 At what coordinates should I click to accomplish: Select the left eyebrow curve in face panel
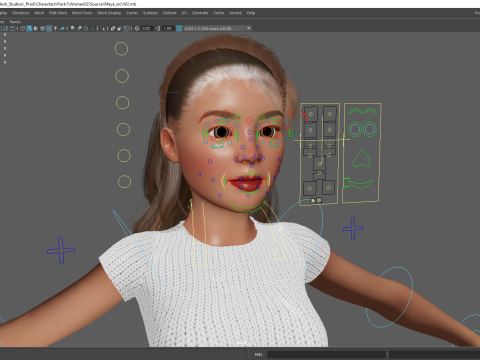tap(355, 110)
